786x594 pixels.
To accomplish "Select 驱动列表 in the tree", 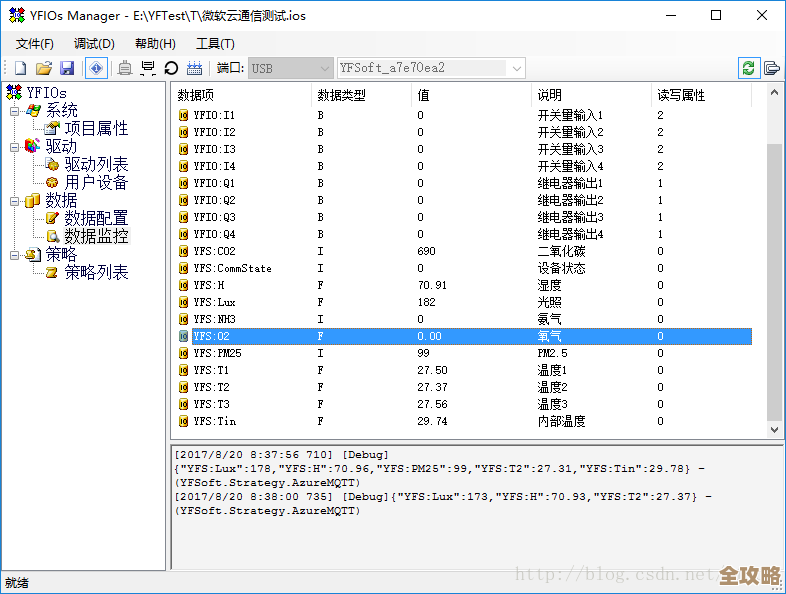I will (x=96, y=165).
